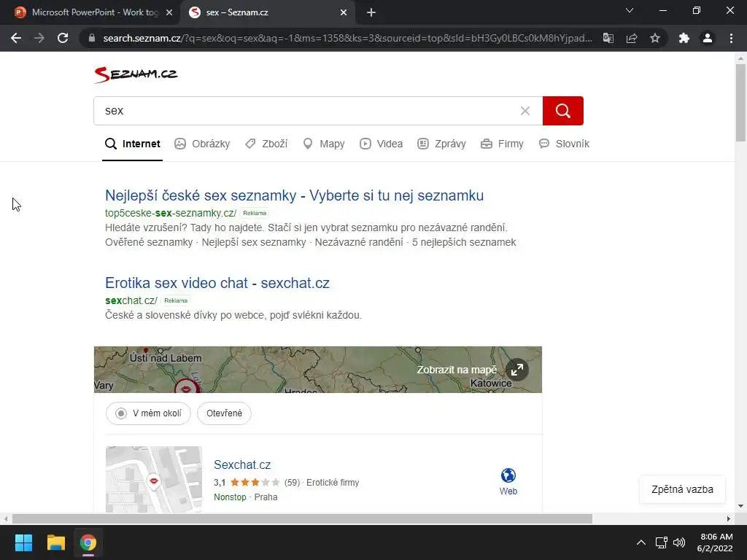Open the Chrome extensions puzzle icon

pyautogui.click(x=684, y=38)
